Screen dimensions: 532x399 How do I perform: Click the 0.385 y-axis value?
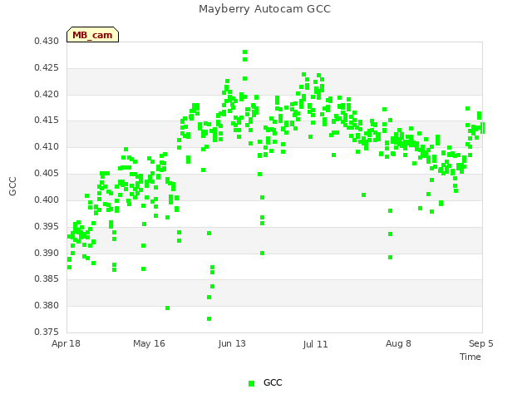pyautogui.click(x=47, y=279)
